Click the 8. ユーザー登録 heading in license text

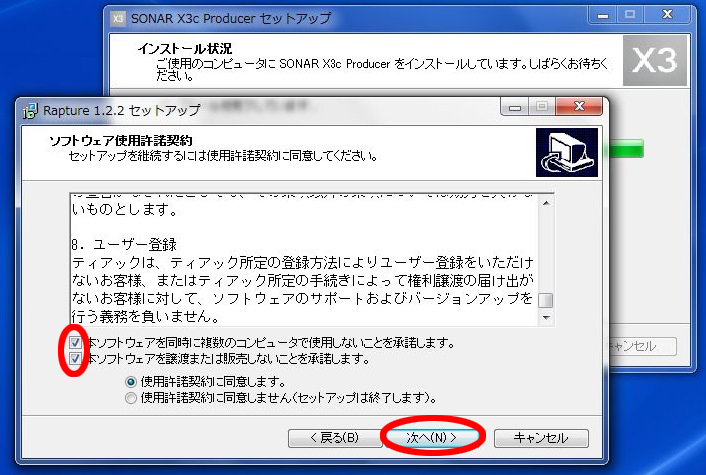click(124, 244)
